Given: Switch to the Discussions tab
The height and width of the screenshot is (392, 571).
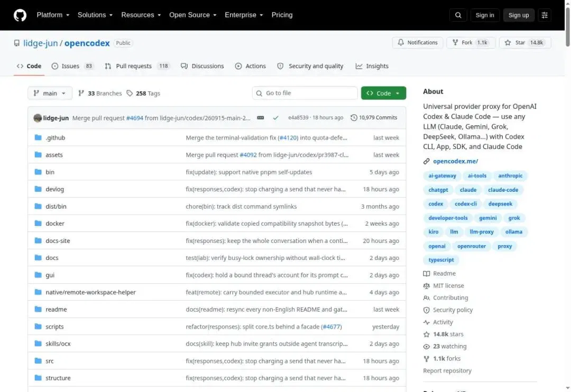Looking at the screenshot, I should 202,66.
